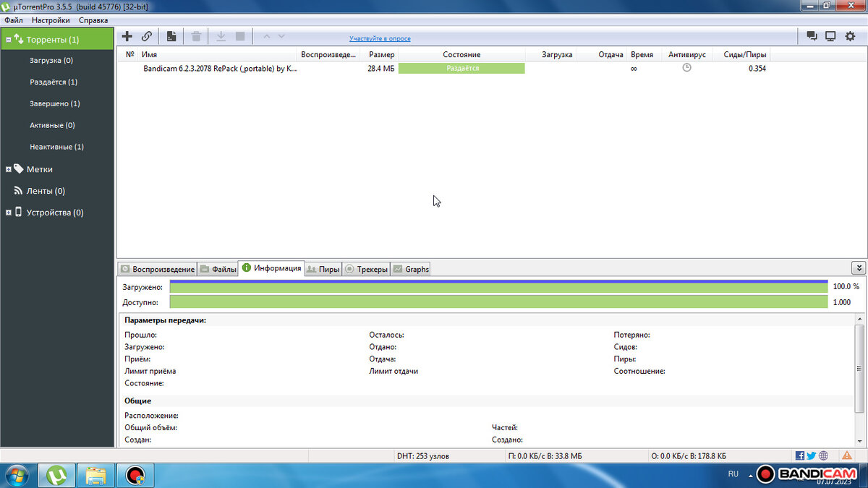This screenshot has height=488, width=868.
Task: Click the DHT: 253 узлов status
Action: (423, 456)
